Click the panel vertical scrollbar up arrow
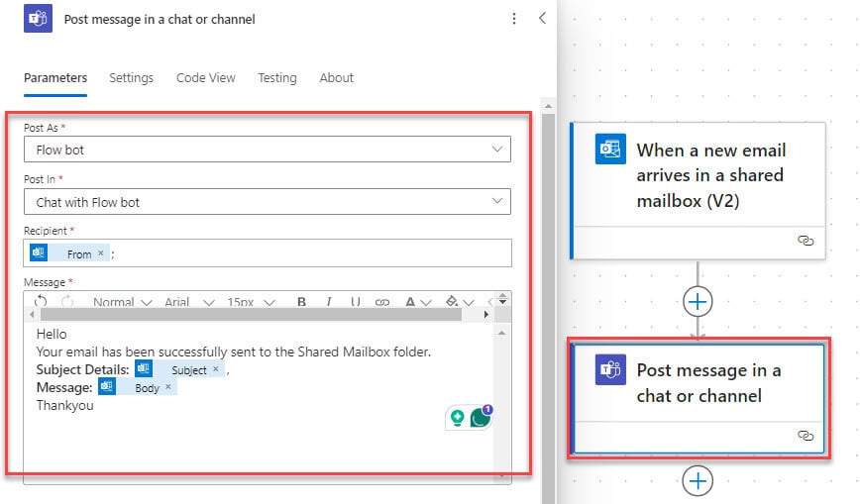This screenshot has width=860, height=504. point(548,106)
